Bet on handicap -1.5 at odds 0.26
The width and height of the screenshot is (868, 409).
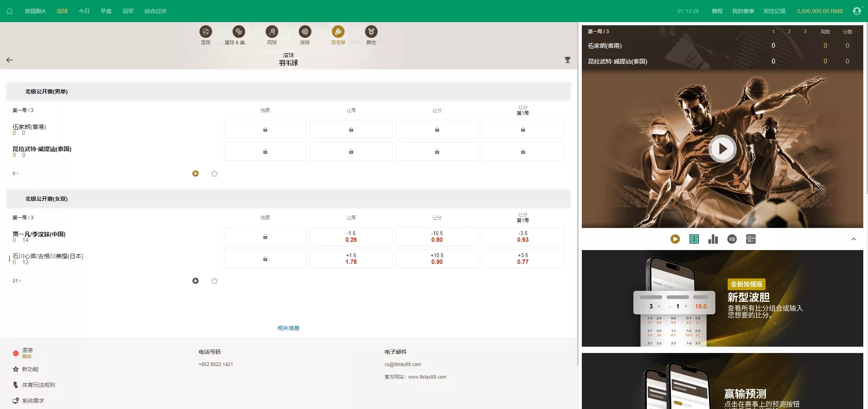point(351,237)
